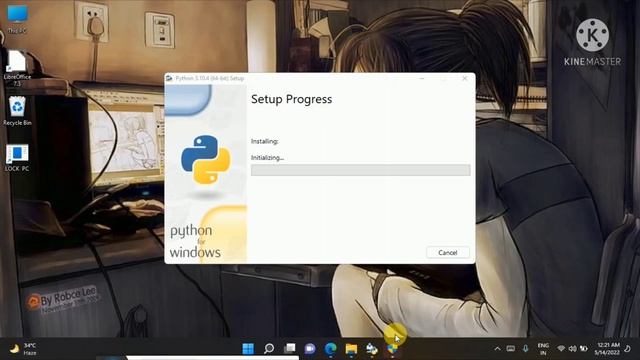Click the security shield setup taskbar icon
This screenshot has height=360, width=640.
(x=392, y=349)
